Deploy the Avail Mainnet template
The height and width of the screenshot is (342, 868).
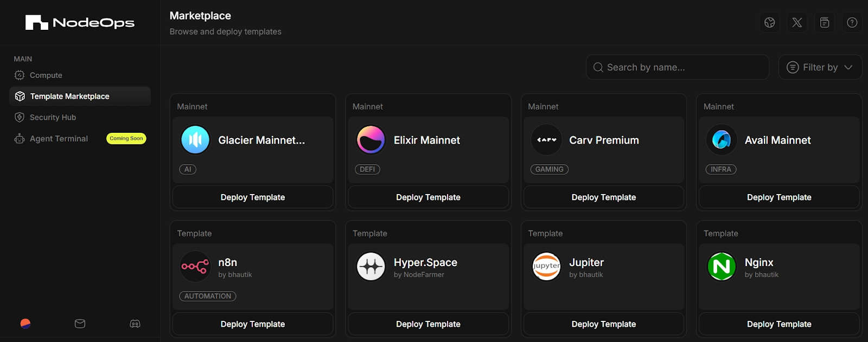coord(779,197)
